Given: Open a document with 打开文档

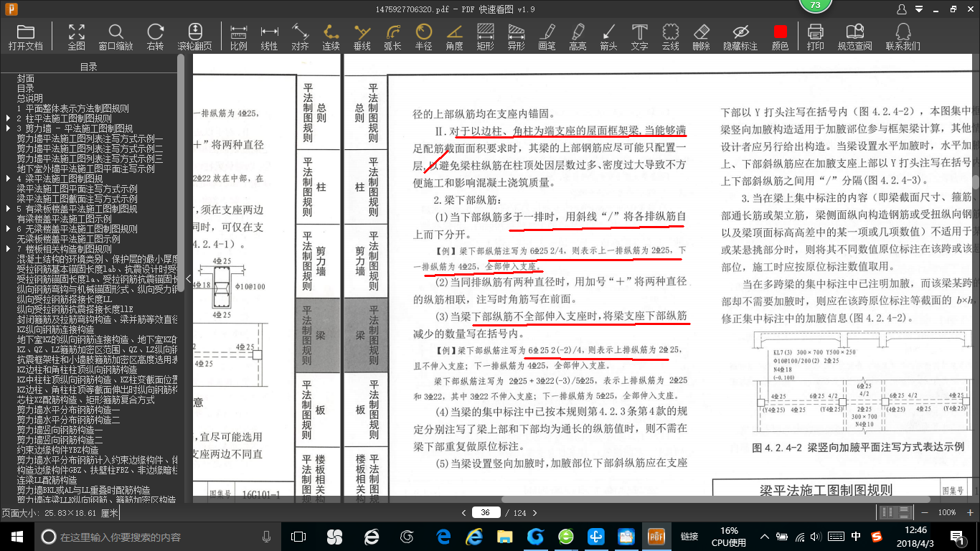Looking at the screenshot, I should click(x=26, y=37).
